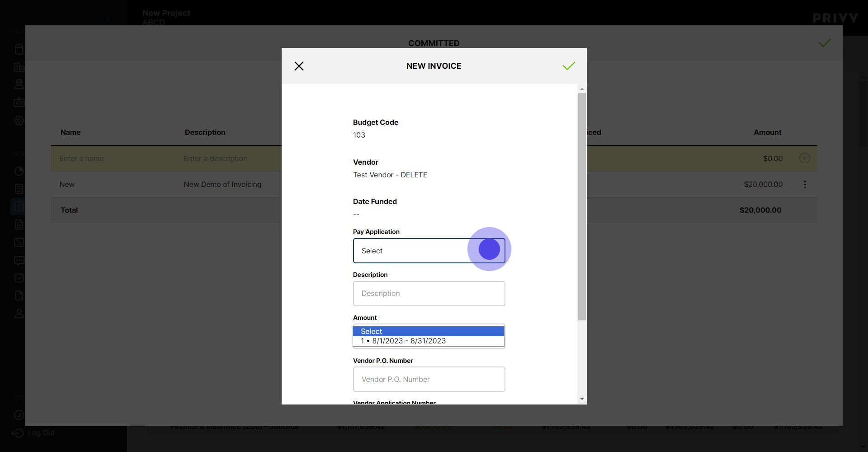
Task: Close the New Invoice dialog with X
Action: 299,66
